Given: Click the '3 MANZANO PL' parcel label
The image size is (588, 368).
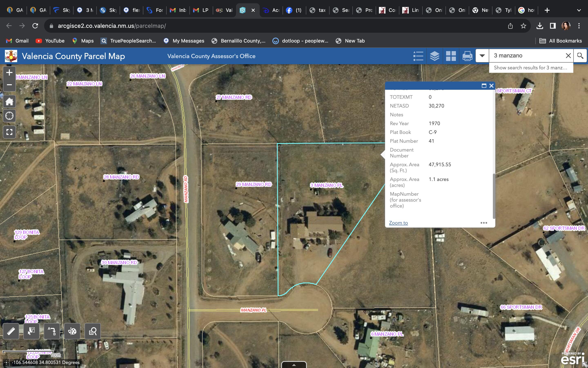Looking at the screenshot, I should (327, 185).
